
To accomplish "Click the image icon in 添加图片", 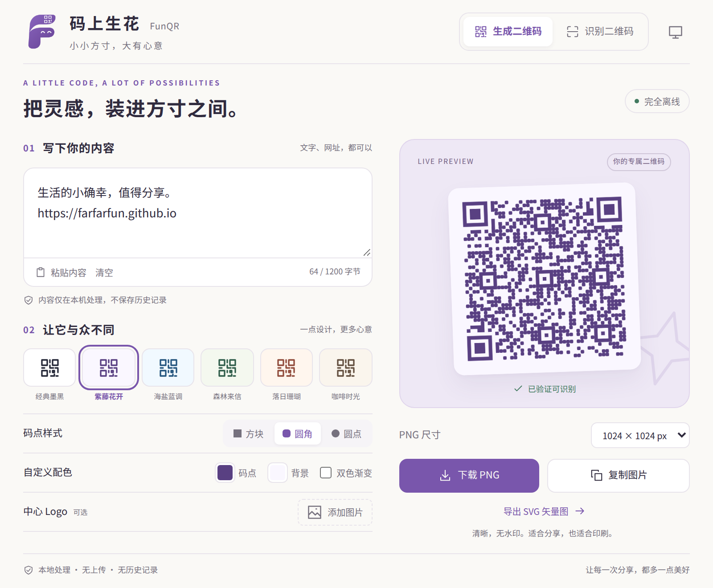I will click(x=315, y=512).
